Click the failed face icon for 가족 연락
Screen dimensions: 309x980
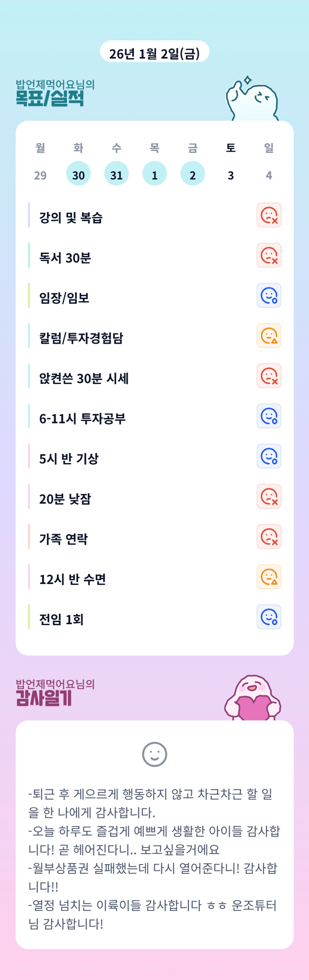(x=269, y=537)
